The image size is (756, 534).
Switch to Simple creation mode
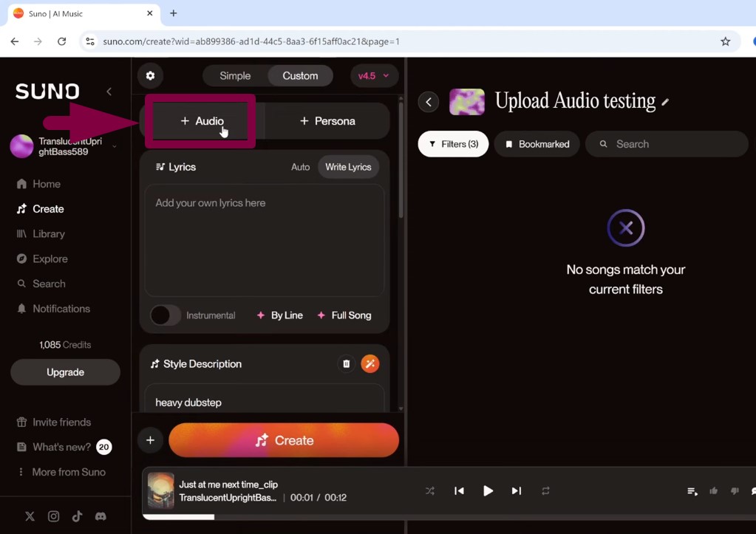coord(235,75)
